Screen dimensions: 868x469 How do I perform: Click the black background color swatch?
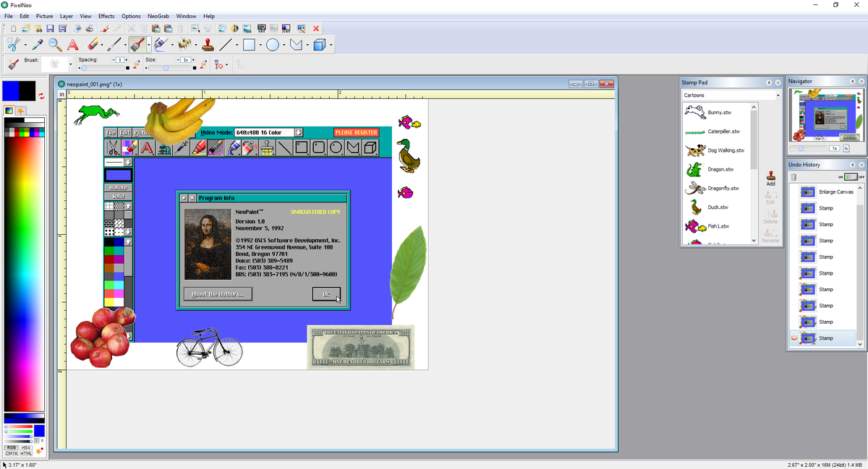[27, 91]
